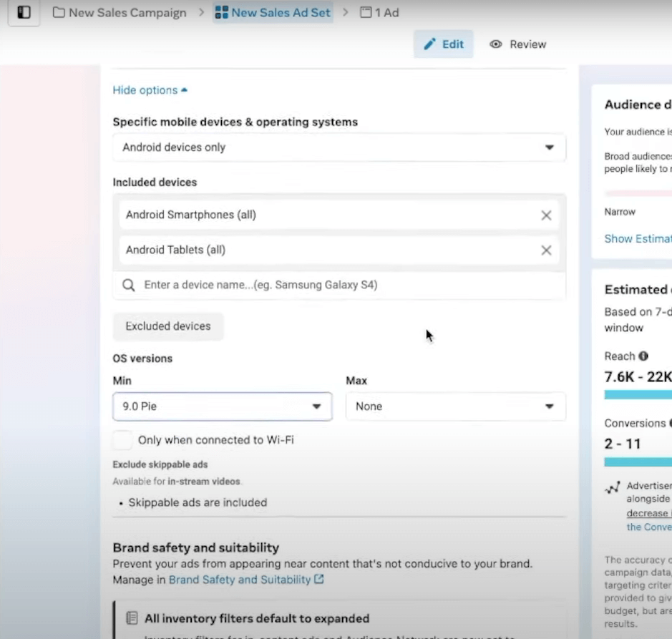Click the advertiser trend graph icon
Viewport: 672px width, 639px height.
pos(613,487)
